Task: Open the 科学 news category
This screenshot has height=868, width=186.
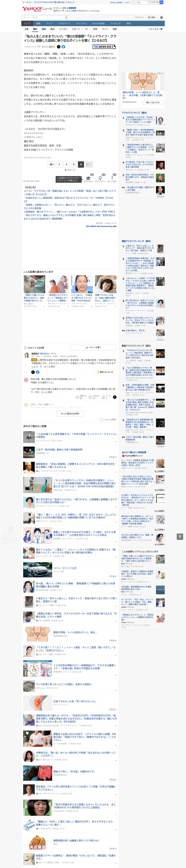Action: [x=95, y=29]
